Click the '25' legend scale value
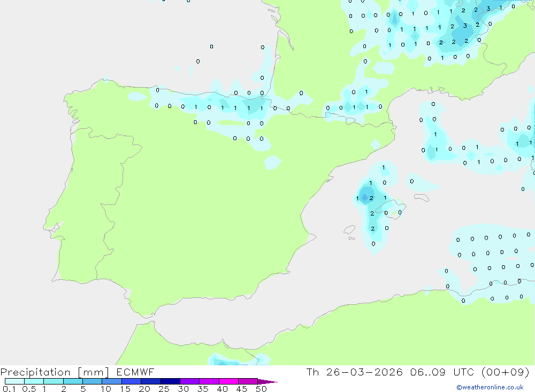 click(x=164, y=389)
